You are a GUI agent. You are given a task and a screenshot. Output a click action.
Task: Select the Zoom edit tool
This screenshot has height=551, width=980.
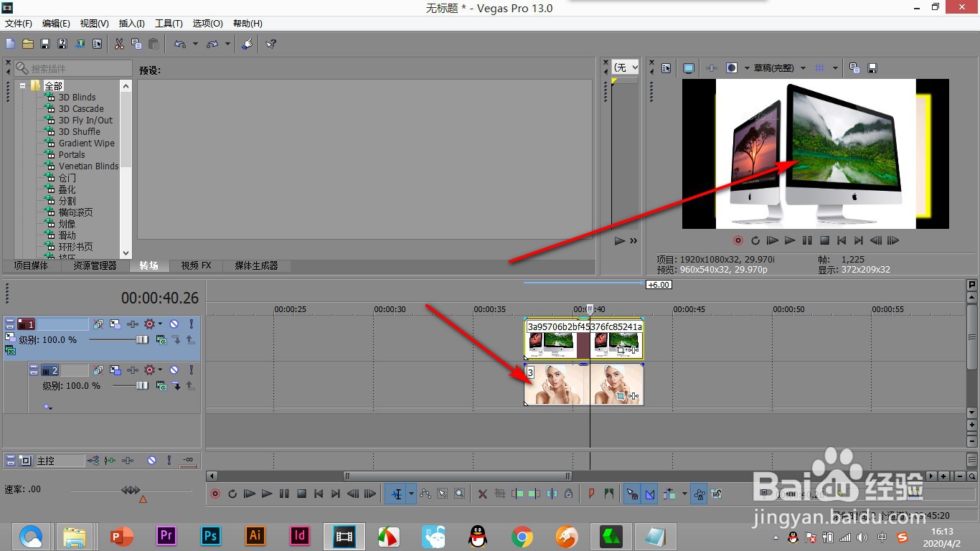[460, 494]
